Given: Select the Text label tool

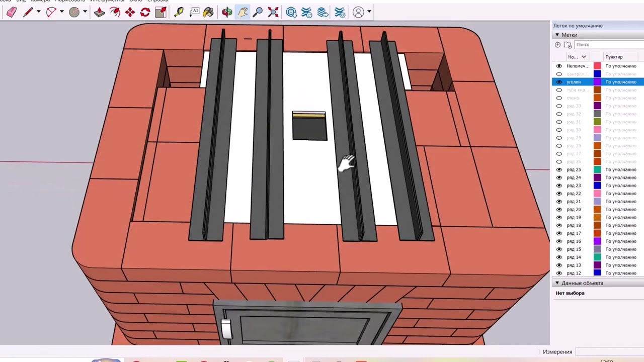Looking at the screenshot, I should pyautogui.click(x=194, y=12).
